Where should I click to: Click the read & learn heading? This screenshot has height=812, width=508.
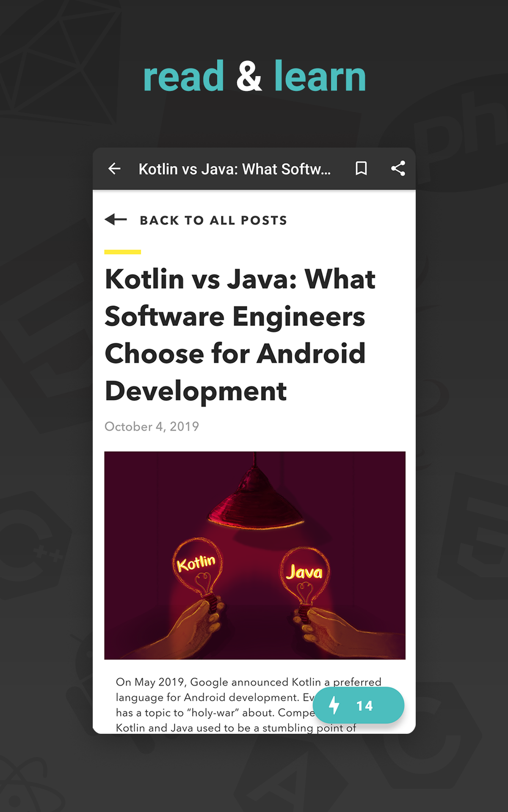pos(254,76)
